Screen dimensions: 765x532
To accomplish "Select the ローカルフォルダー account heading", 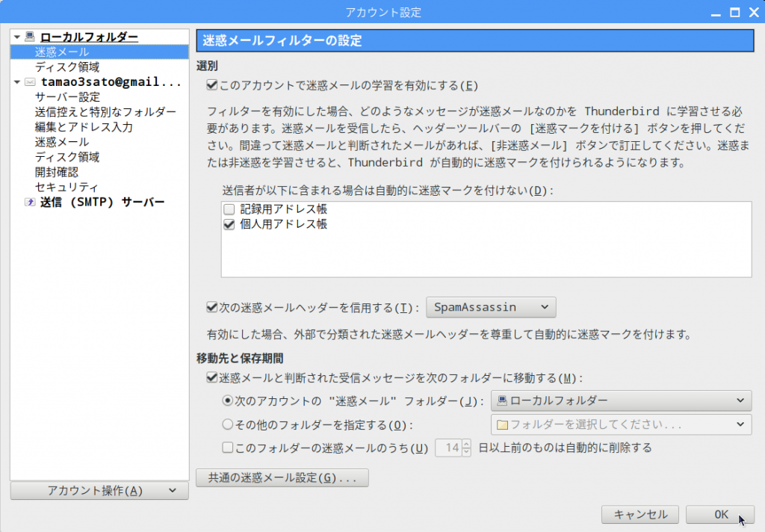I will pos(89,37).
